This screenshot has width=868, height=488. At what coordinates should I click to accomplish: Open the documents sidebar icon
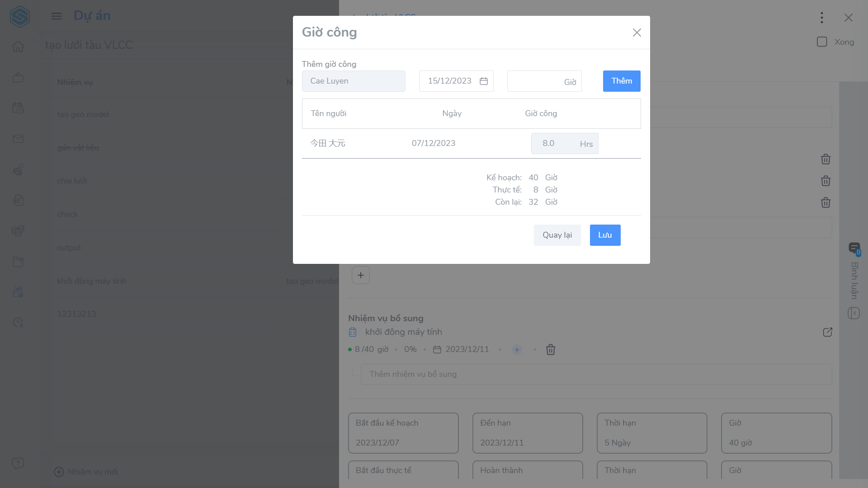[x=18, y=200]
